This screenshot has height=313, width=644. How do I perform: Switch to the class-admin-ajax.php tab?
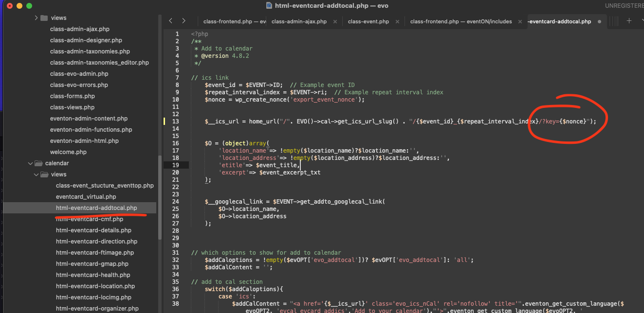point(299,21)
